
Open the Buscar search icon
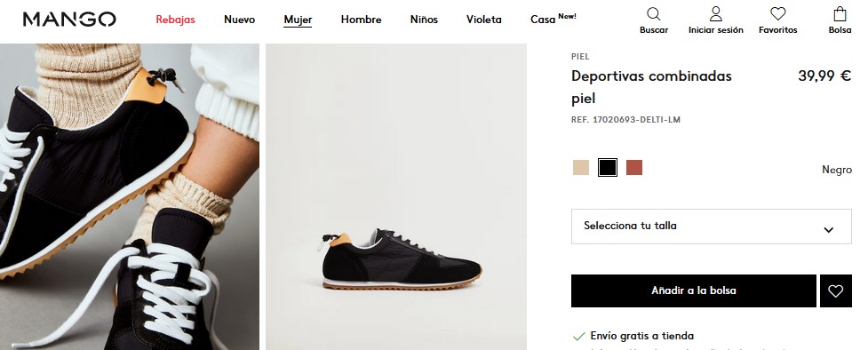tap(653, 14)
